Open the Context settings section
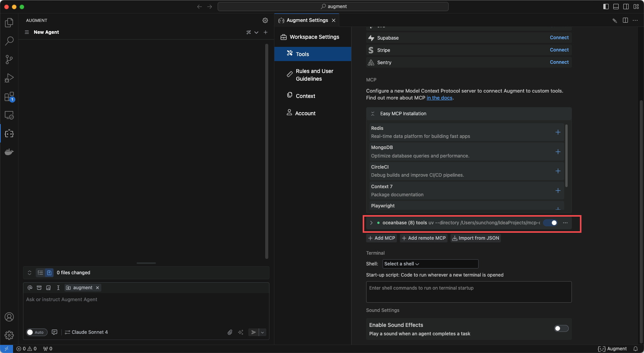644x353 pixels. (x=305, y=96)
